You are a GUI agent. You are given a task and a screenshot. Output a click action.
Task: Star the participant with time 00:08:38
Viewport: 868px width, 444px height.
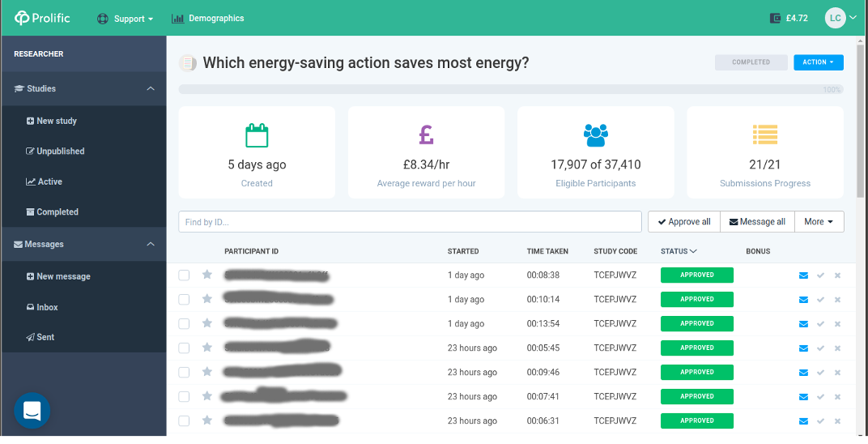(207, 275)
